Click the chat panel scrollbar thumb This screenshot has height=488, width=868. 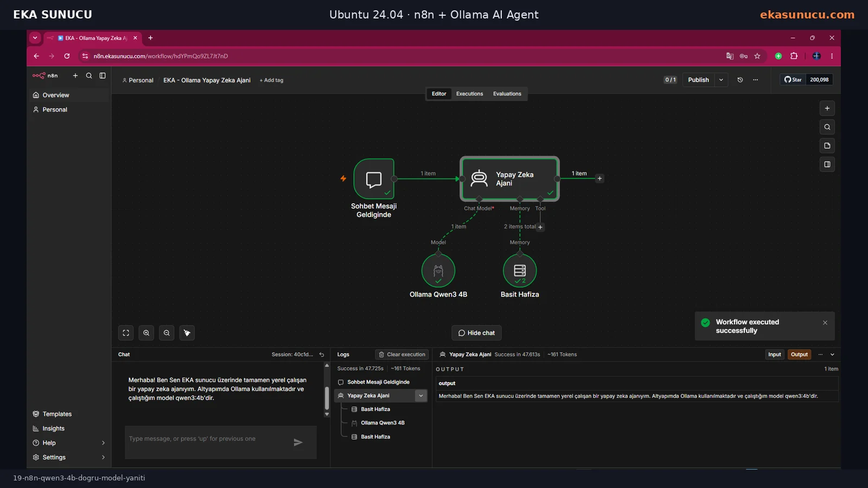coord(327,399)
